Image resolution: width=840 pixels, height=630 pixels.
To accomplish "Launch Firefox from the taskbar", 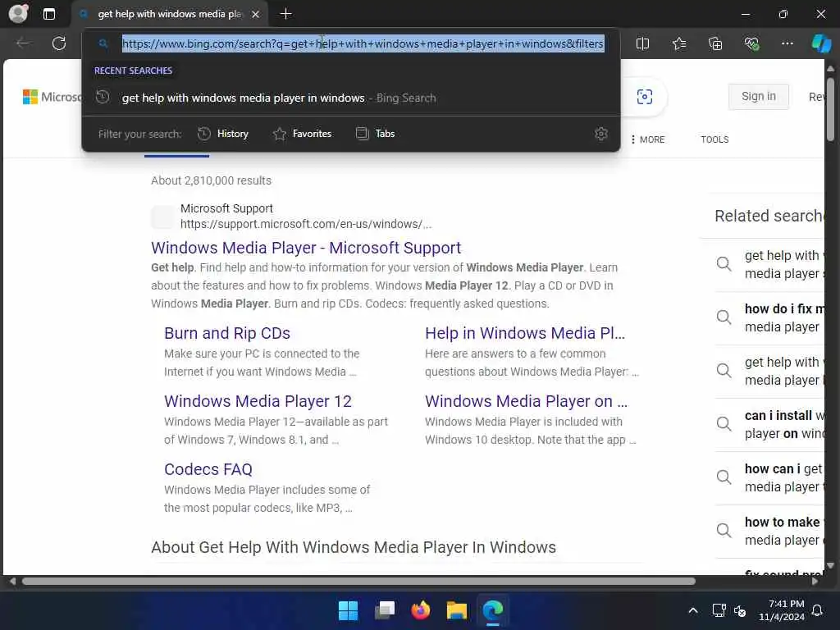I will tap(421, 610).
